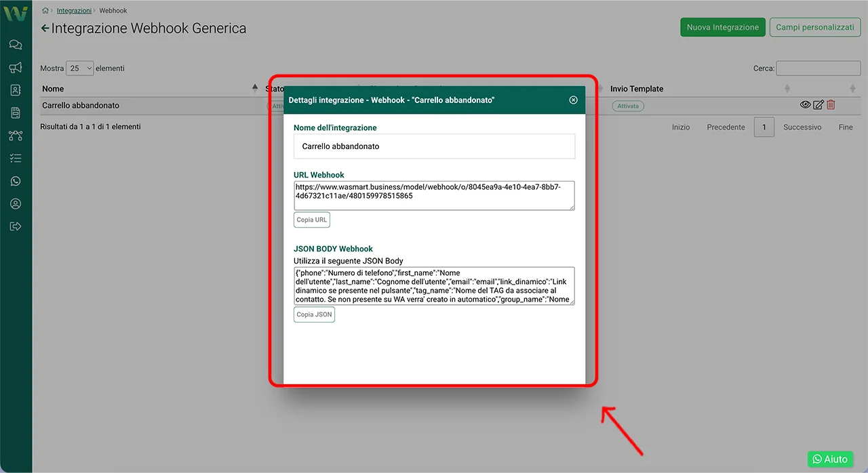The height and width of the screenshot is (473, 868).
Task: Edit Carrello abbandonato with pencil icon
Action: click(x=818, y=105)
